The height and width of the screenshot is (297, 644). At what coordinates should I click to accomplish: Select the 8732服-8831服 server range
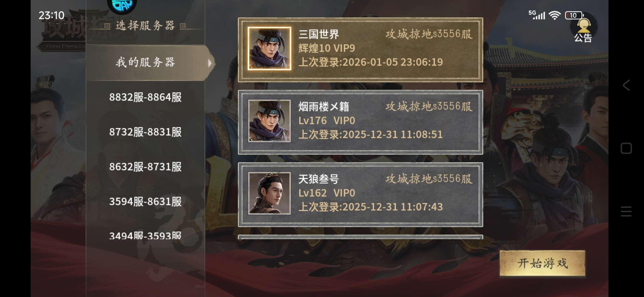[x=145, y=132]
